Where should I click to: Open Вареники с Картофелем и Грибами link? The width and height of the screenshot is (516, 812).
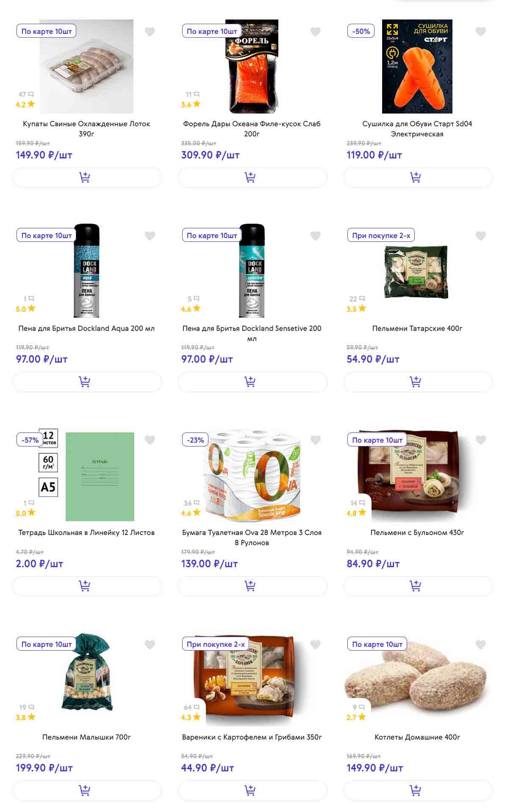click(252, 737)
